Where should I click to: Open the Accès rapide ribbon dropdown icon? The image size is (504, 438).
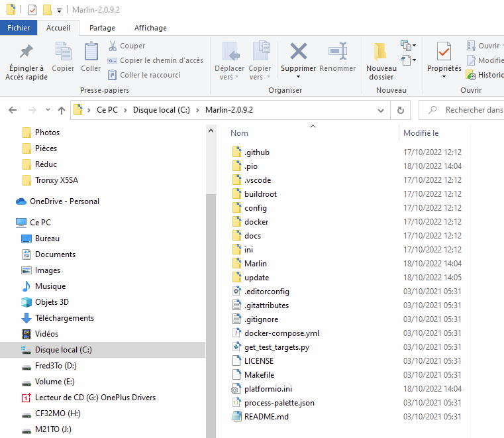tap(408, 60)
